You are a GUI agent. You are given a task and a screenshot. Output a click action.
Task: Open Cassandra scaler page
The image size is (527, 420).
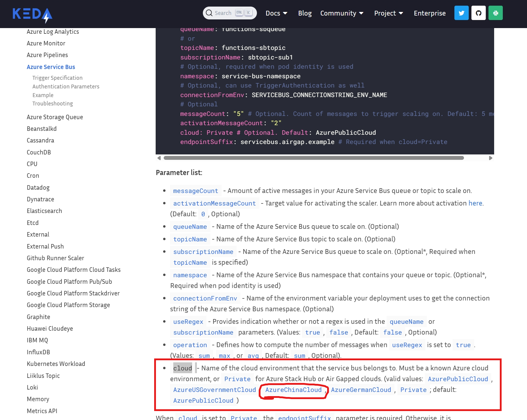point(40,140)
